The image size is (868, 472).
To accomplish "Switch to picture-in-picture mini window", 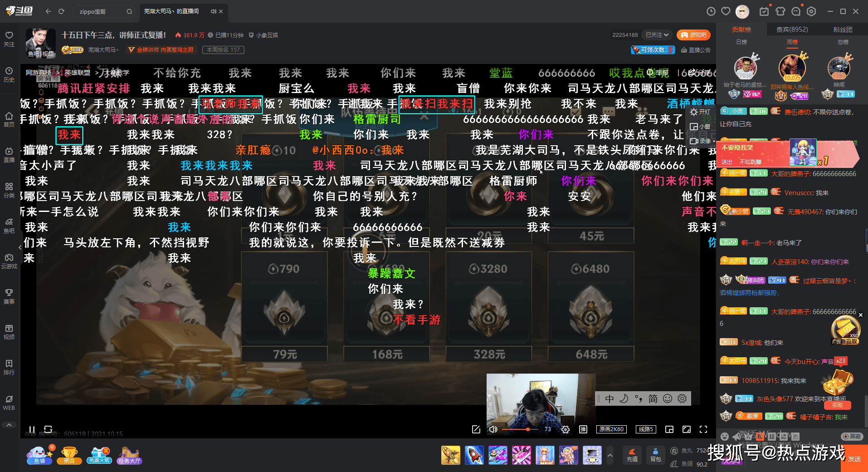I will coord(669,429).
